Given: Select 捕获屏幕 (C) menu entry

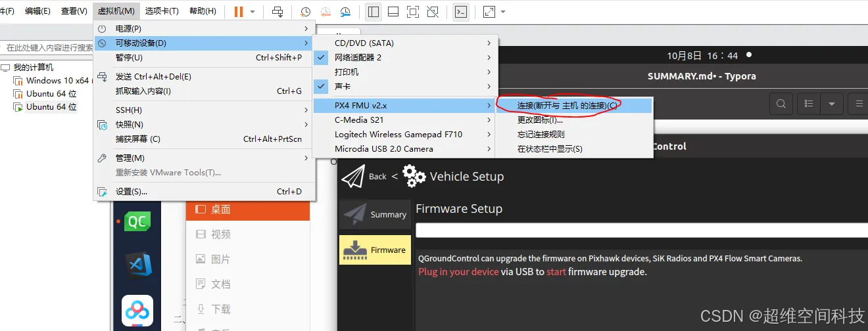Looking at the screenshot, I should (205, 139).
